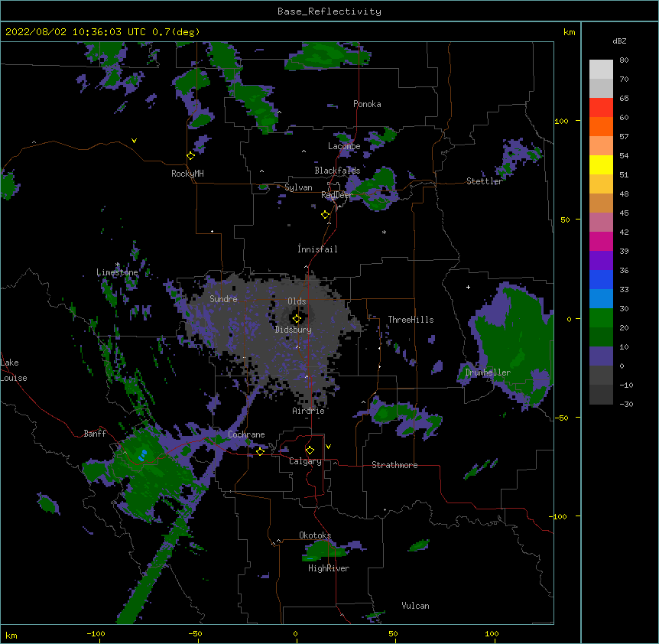Viewport: 659px width, 644px height.
Task: Click the Ponoka city label
Action: click(367, 104)
